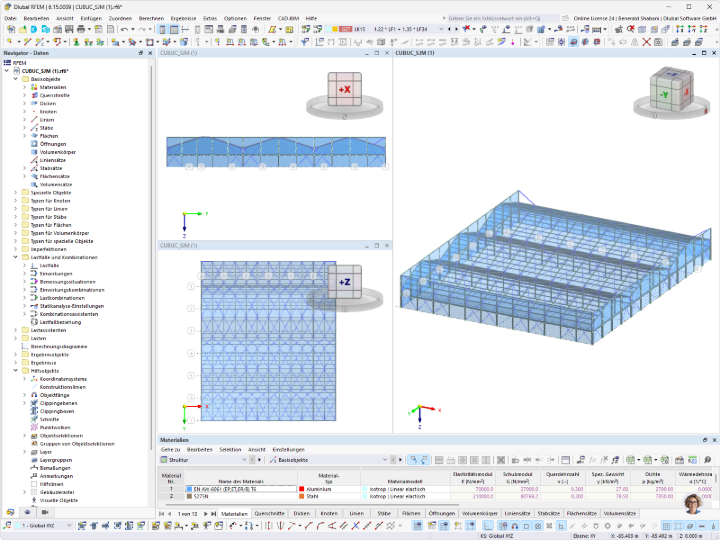Image resolution: width=720 pixels, height=540 pixels.
Task: Toggle the second selection sync button in Materialien toolbar
Action: pyautogui.click(x=424, y=460)
